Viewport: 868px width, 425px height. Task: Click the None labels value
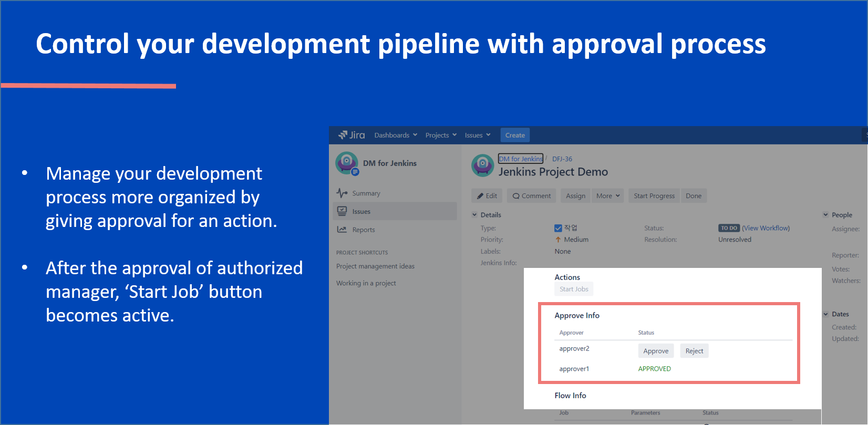click(x=562, y=252)
